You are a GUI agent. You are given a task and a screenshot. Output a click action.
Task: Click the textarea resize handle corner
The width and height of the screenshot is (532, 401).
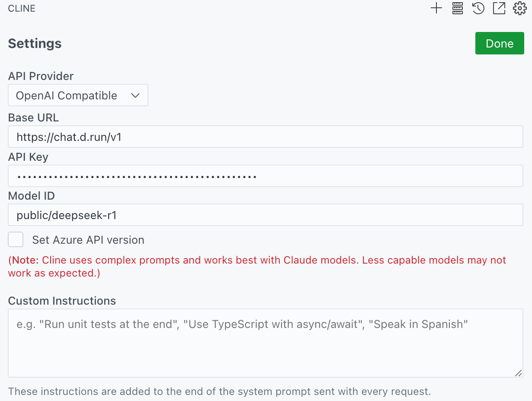tap(518, 373)
